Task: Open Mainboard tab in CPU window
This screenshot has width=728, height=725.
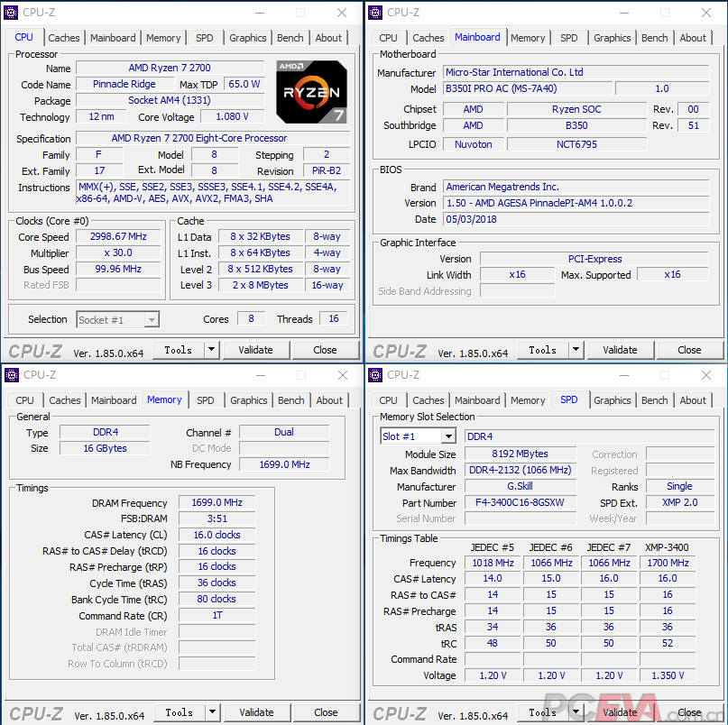Action: pyautogui.click(x=113, y=38)
